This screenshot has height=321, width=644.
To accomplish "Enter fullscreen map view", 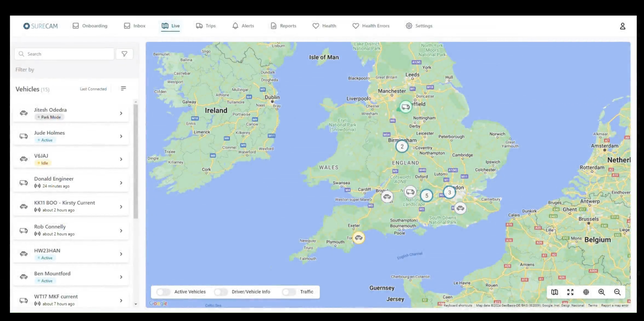I will coord(570,292).
